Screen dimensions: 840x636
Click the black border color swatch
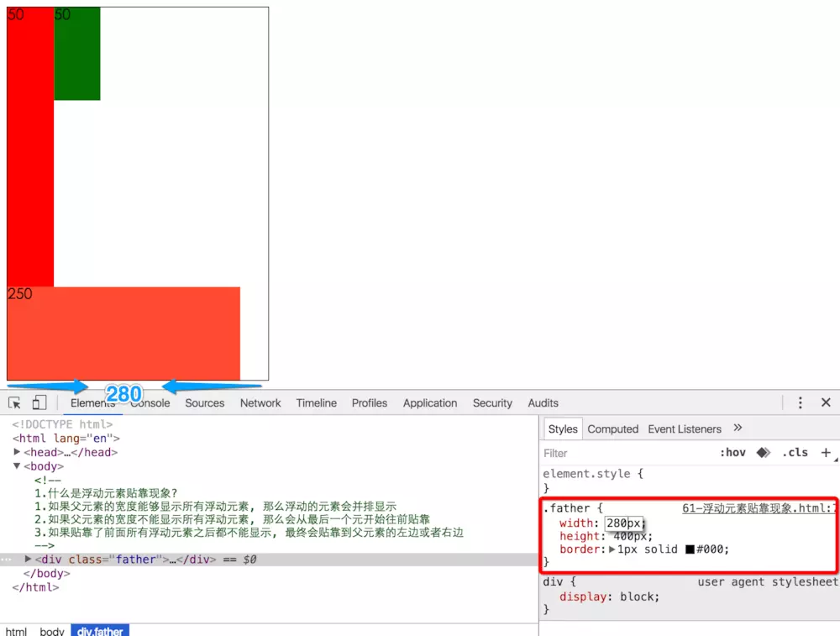[690, 549]
